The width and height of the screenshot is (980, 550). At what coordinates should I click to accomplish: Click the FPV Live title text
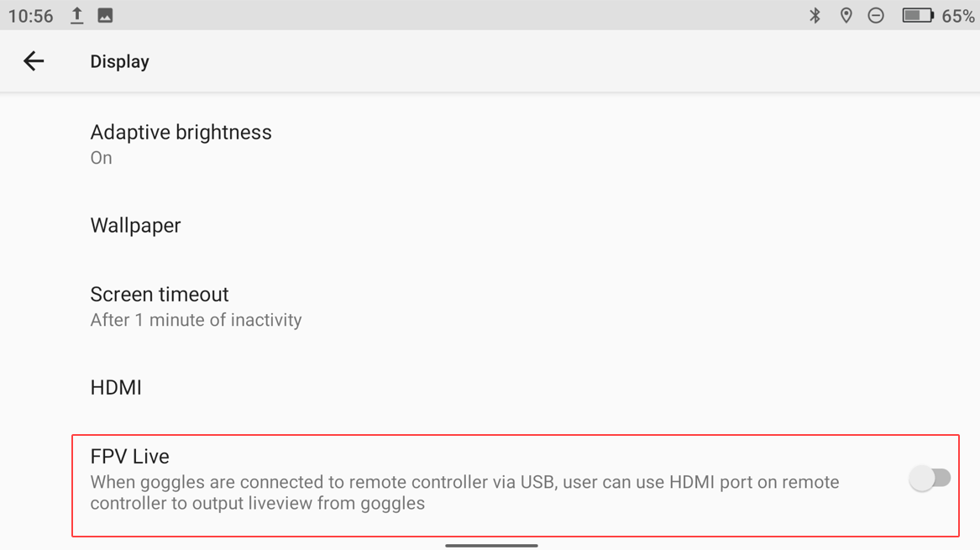pyautogui.click(x=129, y=456)
